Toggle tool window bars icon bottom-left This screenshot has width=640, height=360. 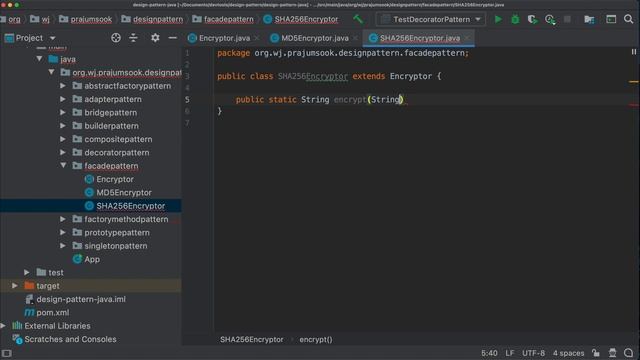[x=7, y=353]
